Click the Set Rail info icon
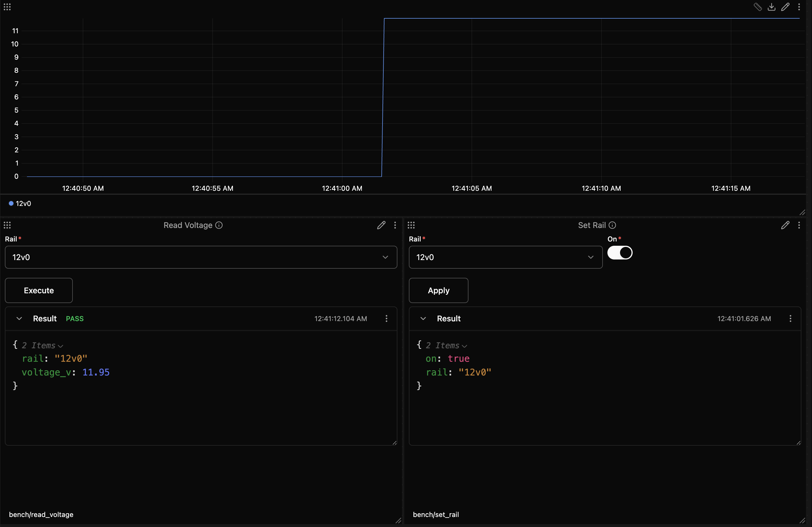 tap(612, 225)
